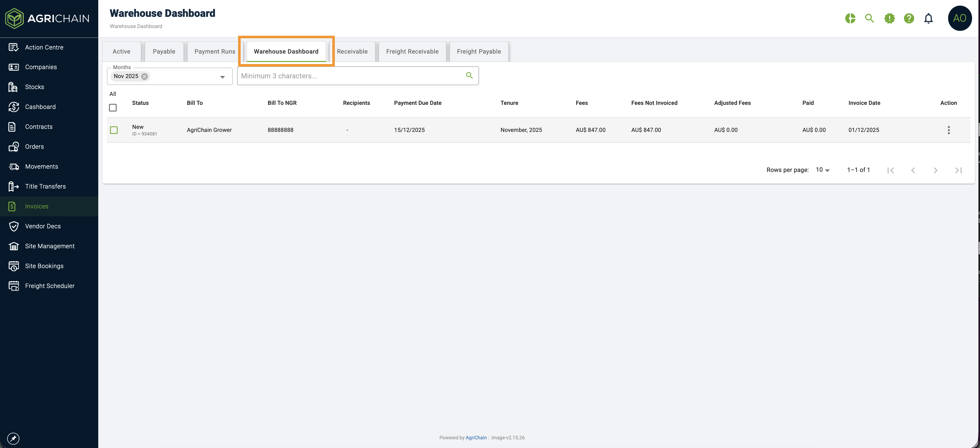Click the AgriChain link in the footer

click(476, 438)
